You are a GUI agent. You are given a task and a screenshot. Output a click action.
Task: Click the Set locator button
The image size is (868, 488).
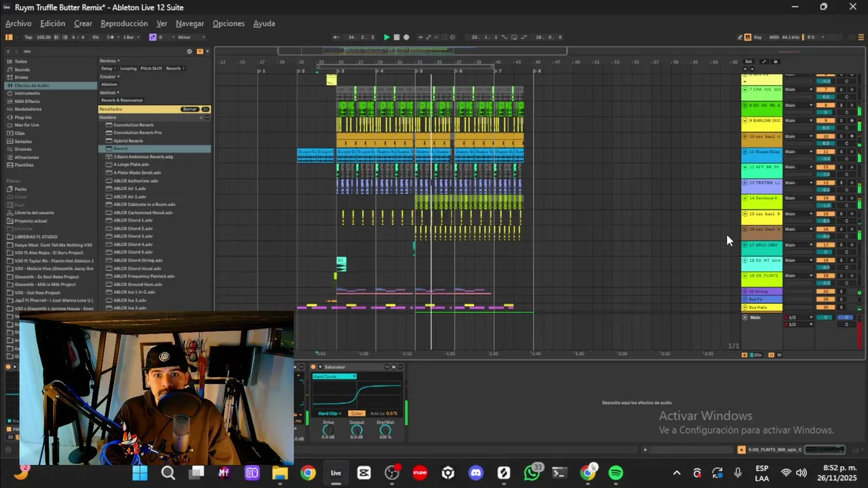coord(749,62)
